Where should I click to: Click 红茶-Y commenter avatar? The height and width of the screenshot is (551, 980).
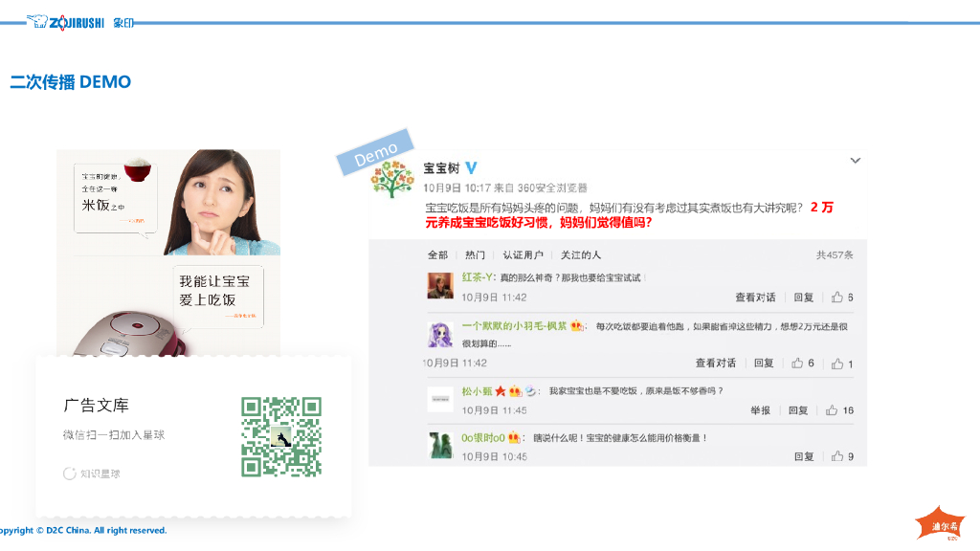(440, 286)
